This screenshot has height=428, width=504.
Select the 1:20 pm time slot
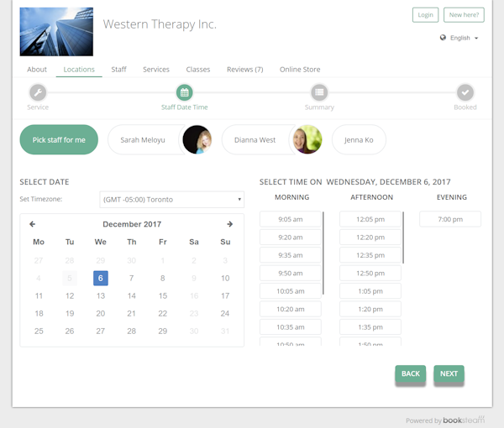370,309
